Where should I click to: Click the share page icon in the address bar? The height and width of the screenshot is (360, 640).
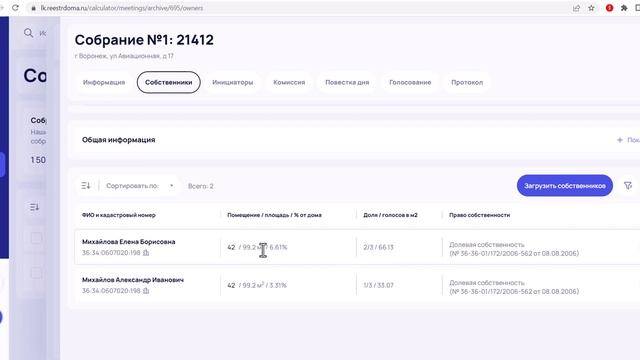576,8
